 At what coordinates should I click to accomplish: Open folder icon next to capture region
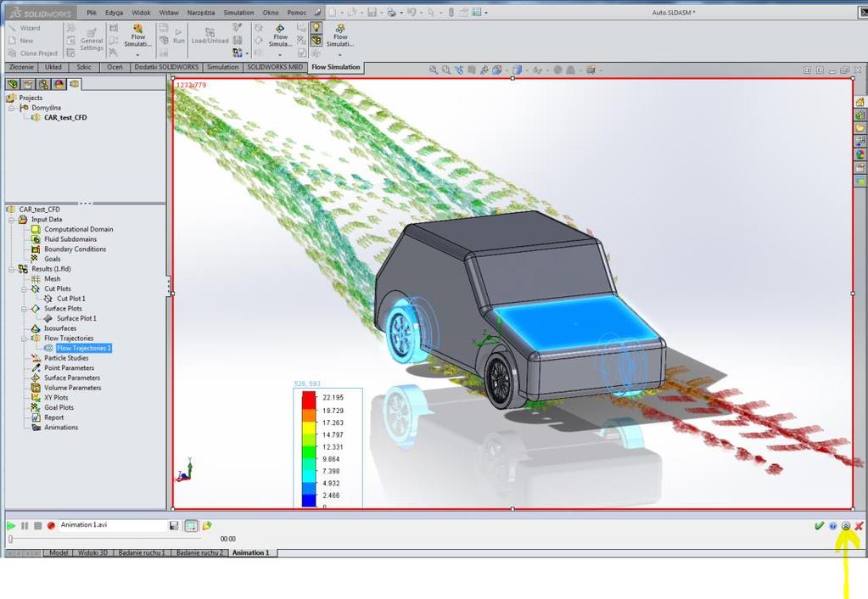pos(207,525)
